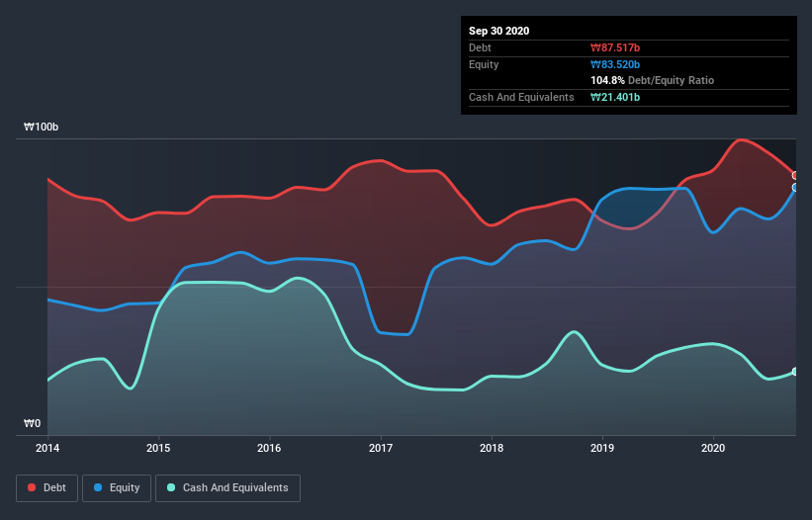
Task: Click the 104.8% Debt/Equity Ratio text
Action: click(x=652, y=80)
